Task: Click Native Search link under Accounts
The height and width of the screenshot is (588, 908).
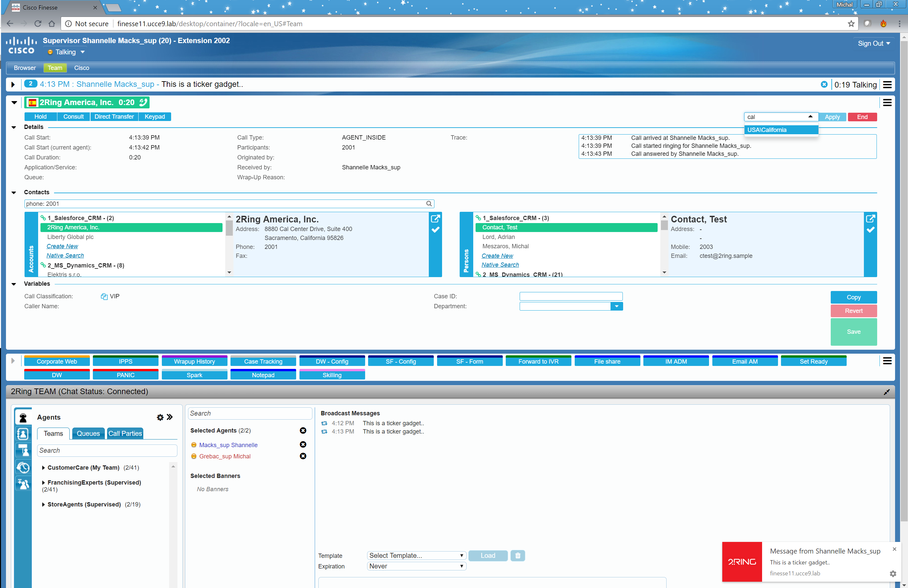Action: (x=65, y=256)
